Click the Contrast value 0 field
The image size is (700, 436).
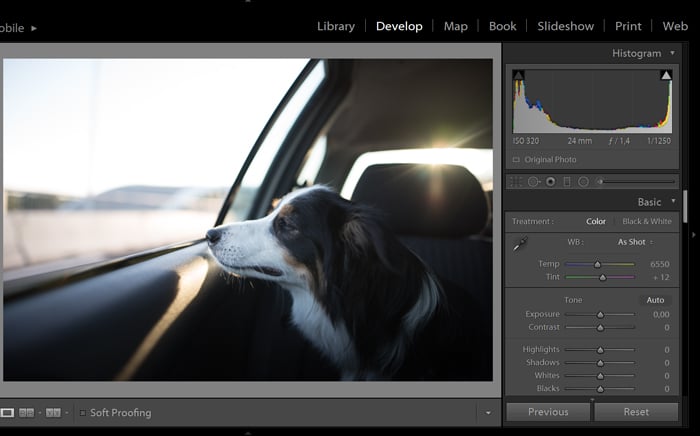click(x=667, y=328)
